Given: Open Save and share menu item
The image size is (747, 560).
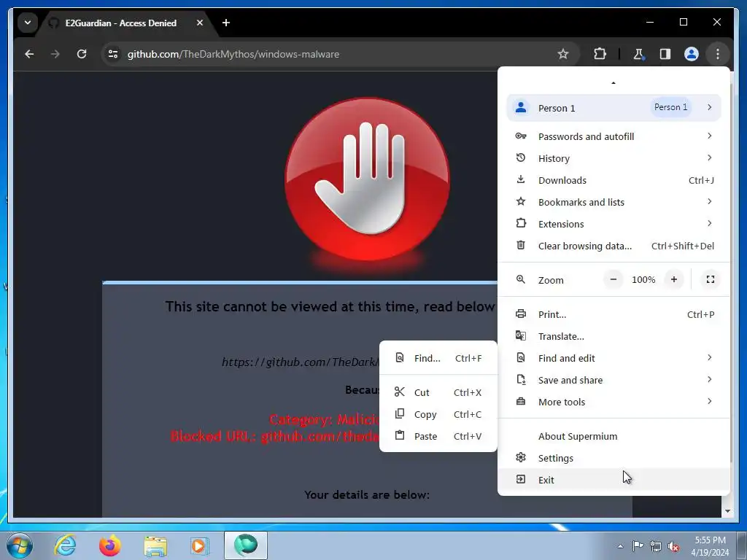Looking at the screenshot, I should [614, 381].
